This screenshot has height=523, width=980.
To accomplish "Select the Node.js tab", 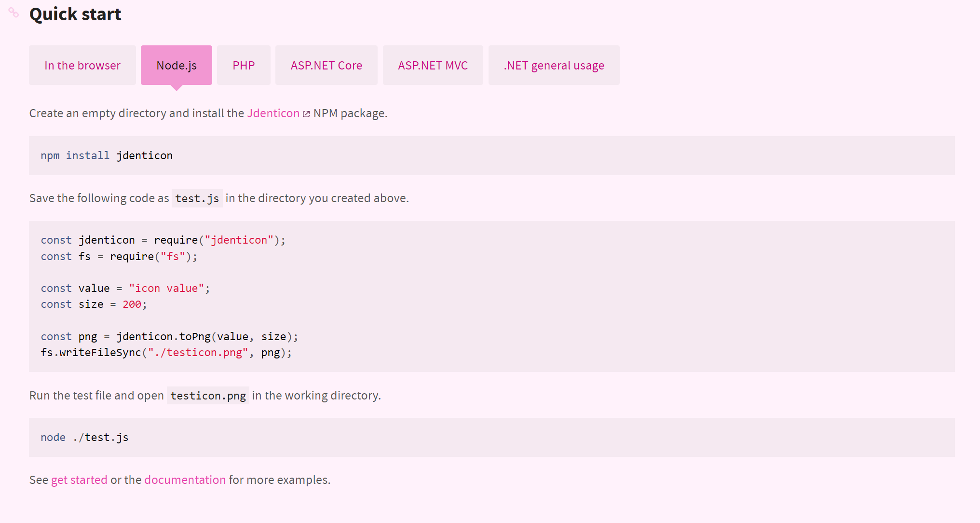I will pos(176,65).
